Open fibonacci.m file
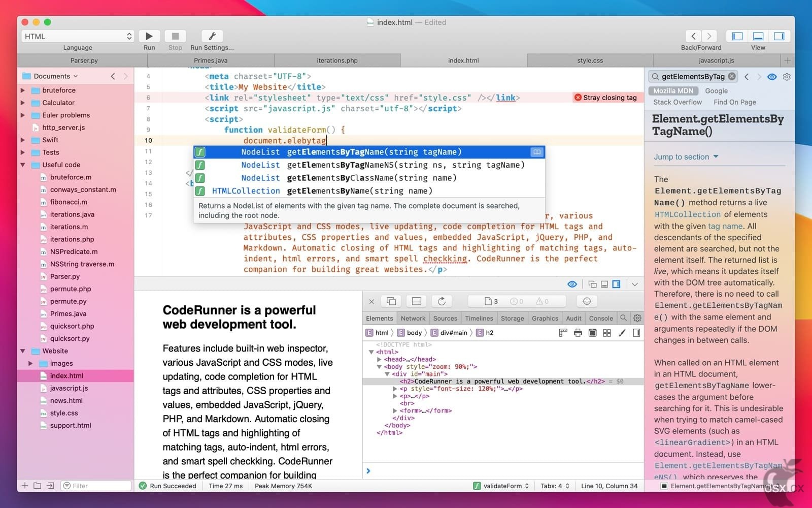812x508 pixels. [69, 202]
